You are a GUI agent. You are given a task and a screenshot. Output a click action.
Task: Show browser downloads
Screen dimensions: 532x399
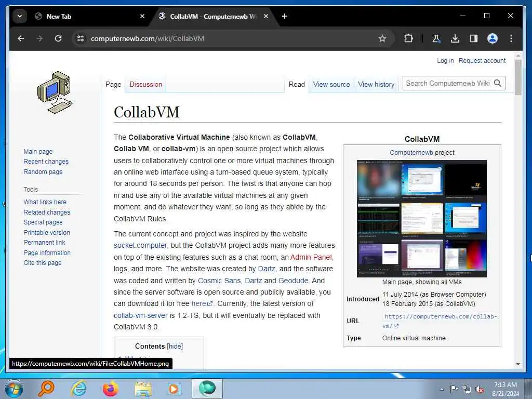coord(455,38)
